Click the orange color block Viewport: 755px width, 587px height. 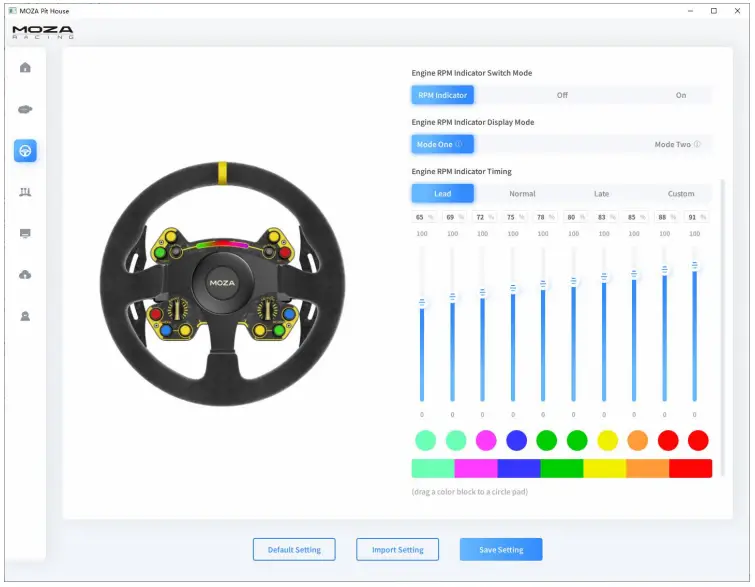pos(648,468)
